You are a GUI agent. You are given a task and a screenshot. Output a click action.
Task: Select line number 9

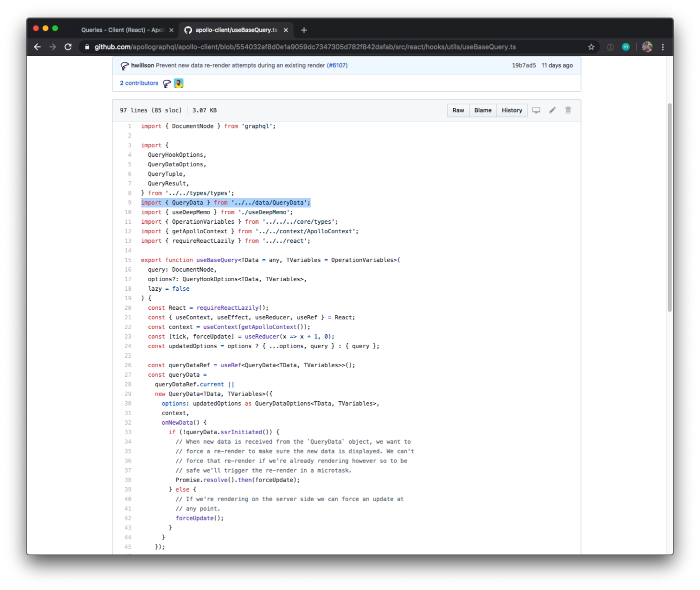[x=129, y=203]
